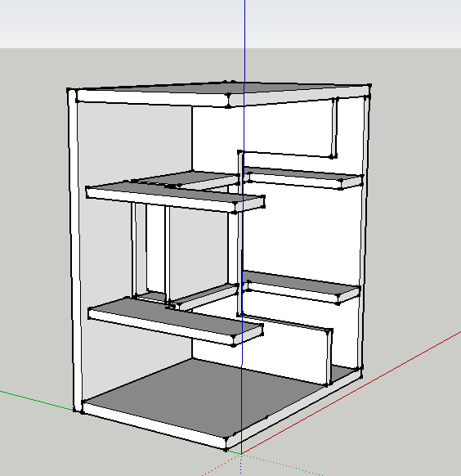461x476 pixels.
Task: Click the solid red axis line
Action: [351, 393]
